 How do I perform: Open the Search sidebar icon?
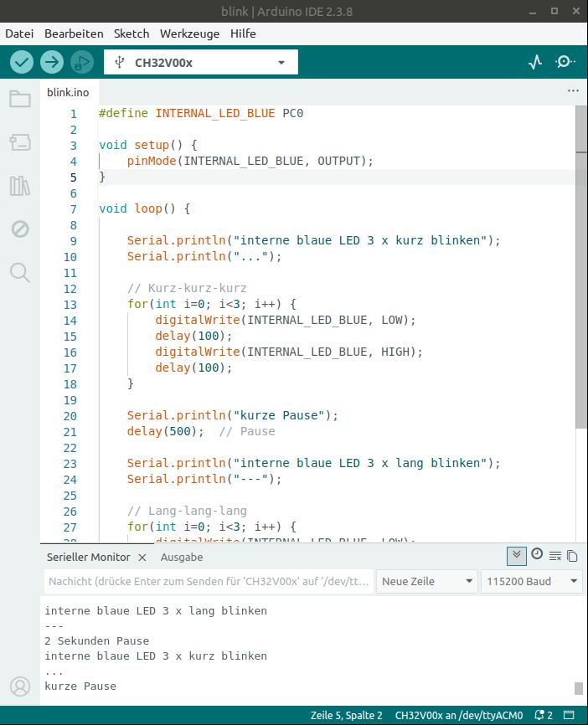coord(20,273)
